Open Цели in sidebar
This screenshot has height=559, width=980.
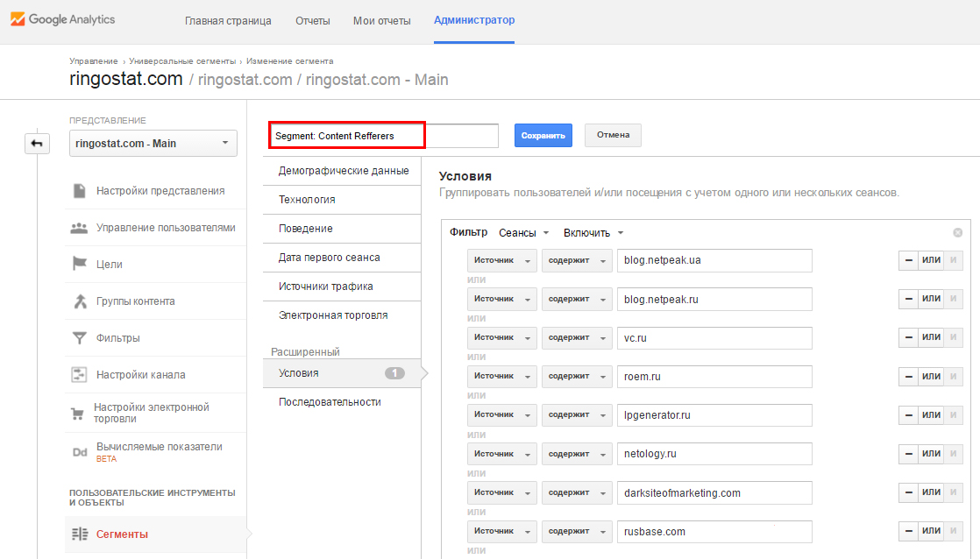point(110,265)
